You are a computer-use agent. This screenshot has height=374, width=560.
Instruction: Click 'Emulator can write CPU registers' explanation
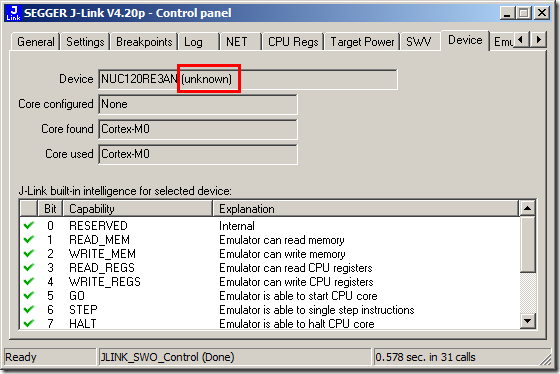point(296,282)
